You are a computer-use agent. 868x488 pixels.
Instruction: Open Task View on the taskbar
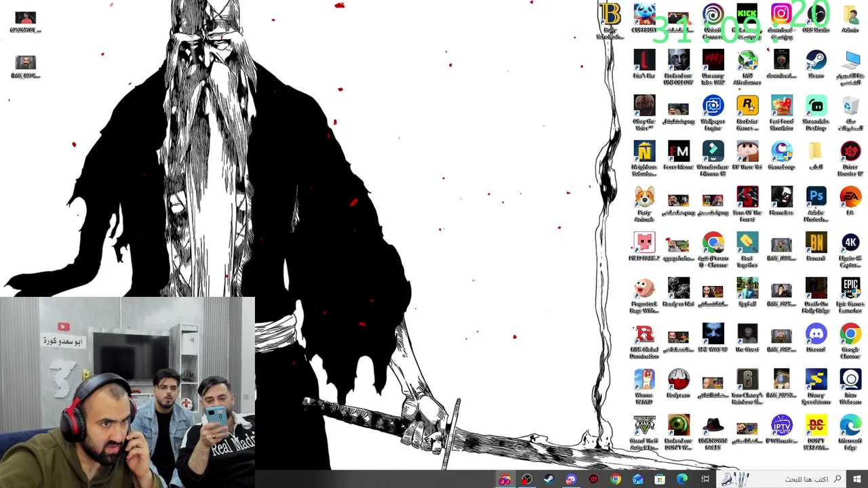(x=705, y=479)
